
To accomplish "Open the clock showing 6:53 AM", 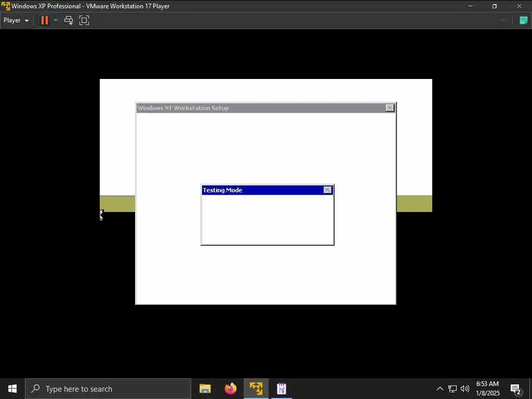I will (x=487, y=389).
